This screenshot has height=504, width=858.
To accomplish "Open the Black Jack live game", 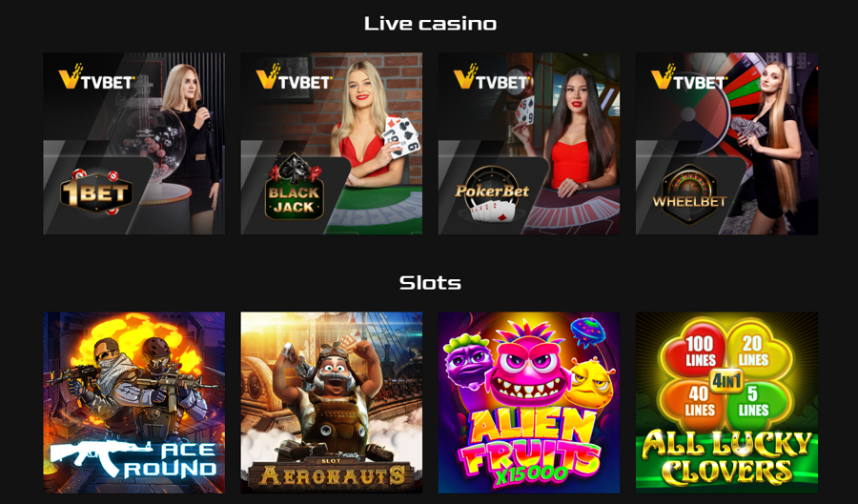I will pos(332,143).
